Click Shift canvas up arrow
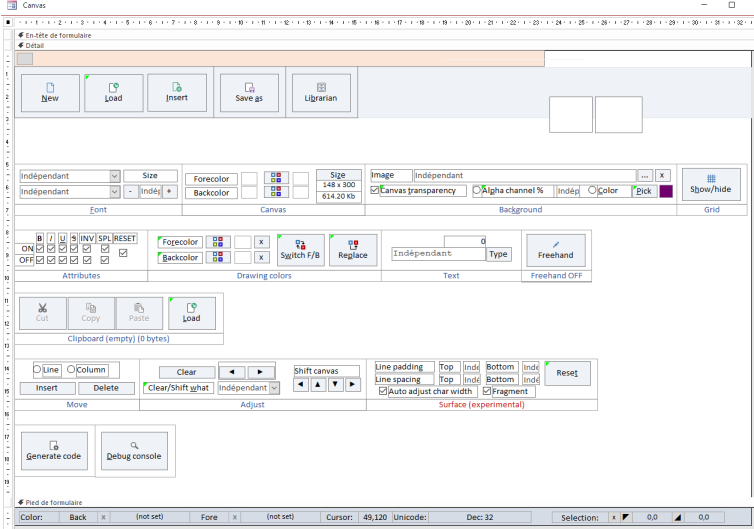 pyautogui.click(x=318, y=384)
